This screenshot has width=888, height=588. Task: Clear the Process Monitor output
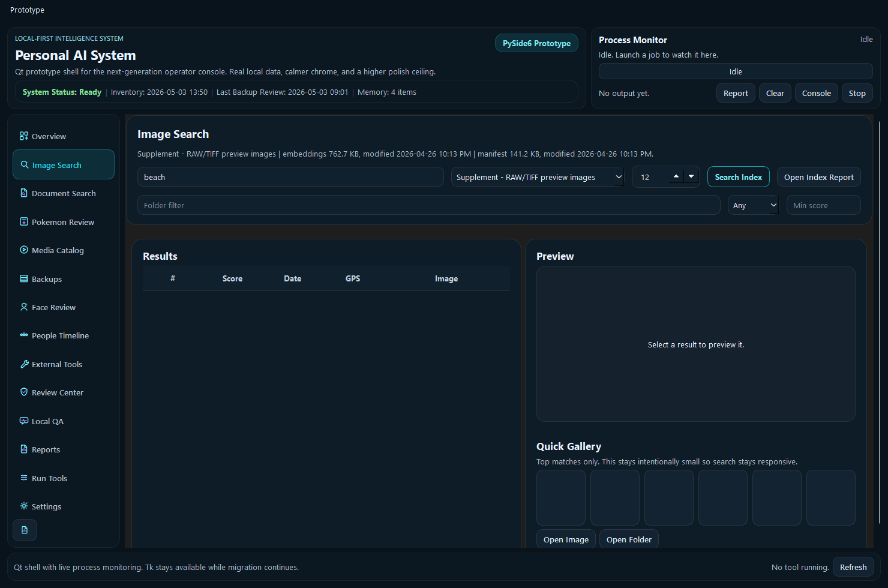[x=775, y=93]
